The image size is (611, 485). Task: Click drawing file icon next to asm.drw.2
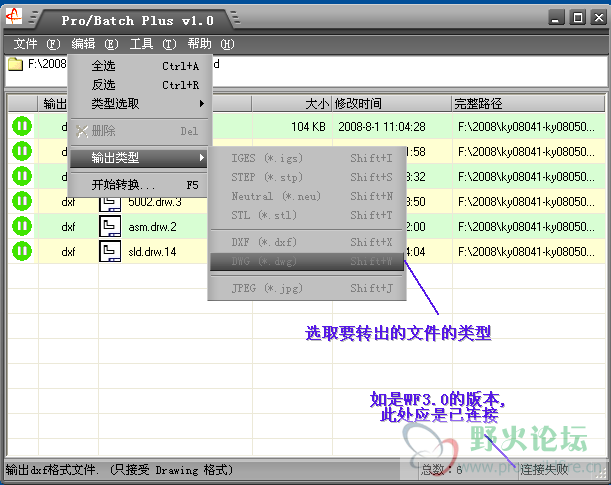click(x=110, y=226)
